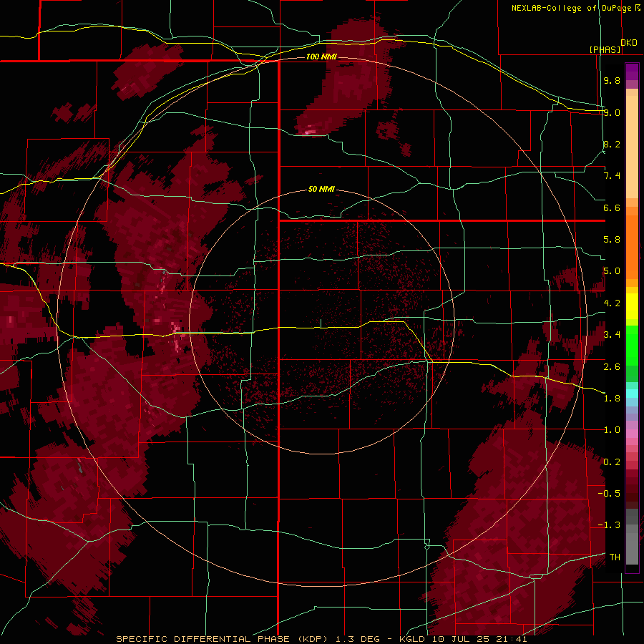
Task: Click the 100 NMI range ring label
Action: [x=321, y=57]
